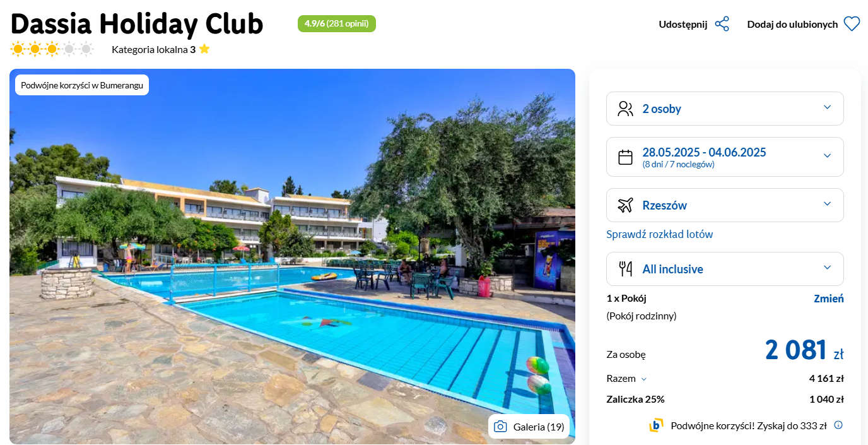This screenshot has width=868, height=445.
Task: Click the camera icon in Galeria button
Action: click(x=500, y=427)
